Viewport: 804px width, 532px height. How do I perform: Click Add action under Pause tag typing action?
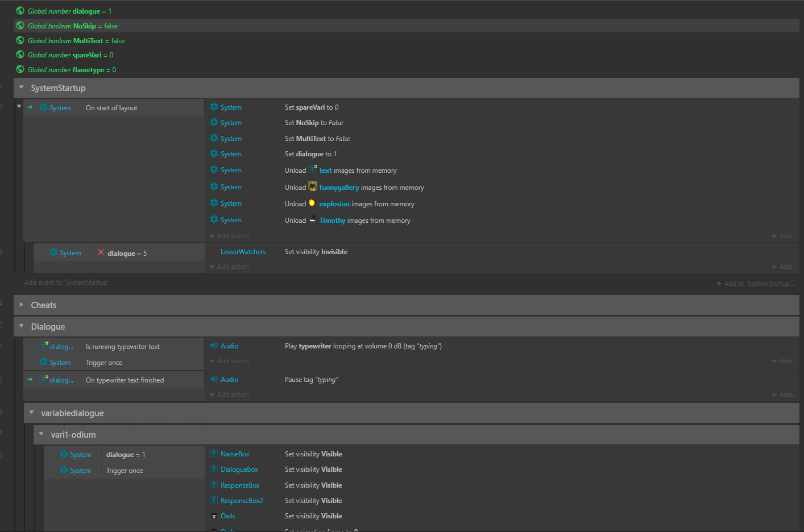pos(229,394)
